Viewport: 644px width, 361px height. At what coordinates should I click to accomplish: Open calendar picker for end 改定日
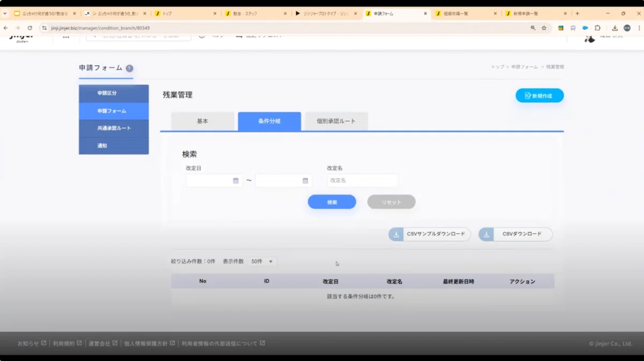tap(305, 181)
